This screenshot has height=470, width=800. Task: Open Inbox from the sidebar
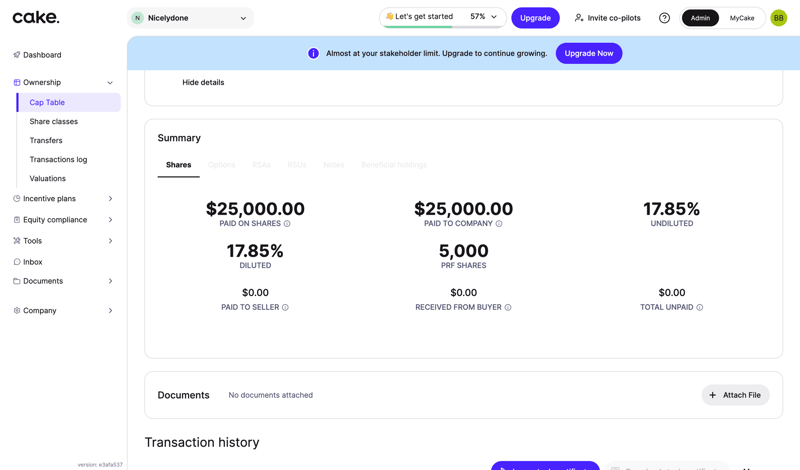pos(32,262)
